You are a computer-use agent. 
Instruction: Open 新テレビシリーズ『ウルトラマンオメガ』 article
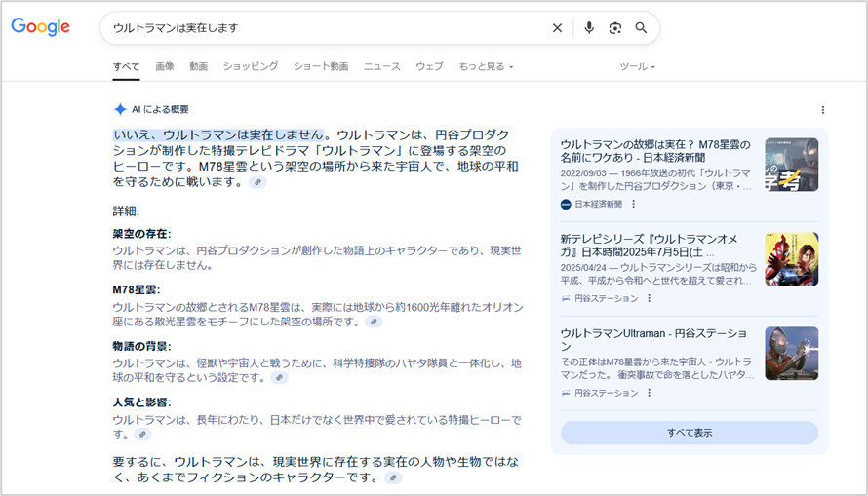(649, 246)
